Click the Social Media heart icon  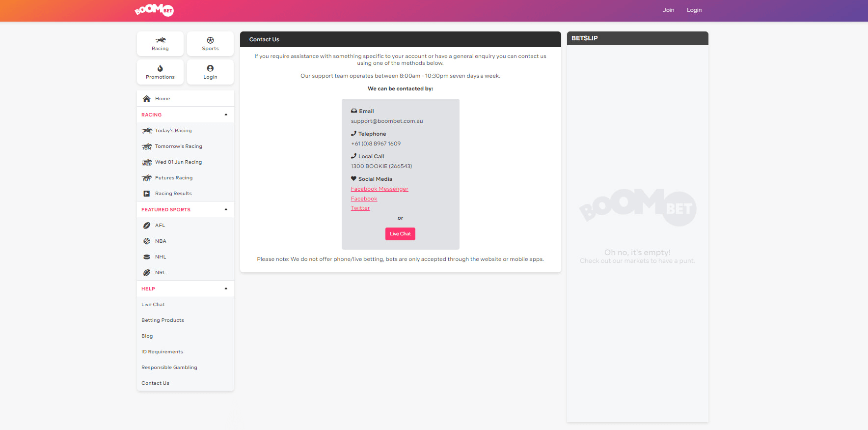[x=353, y=179]
